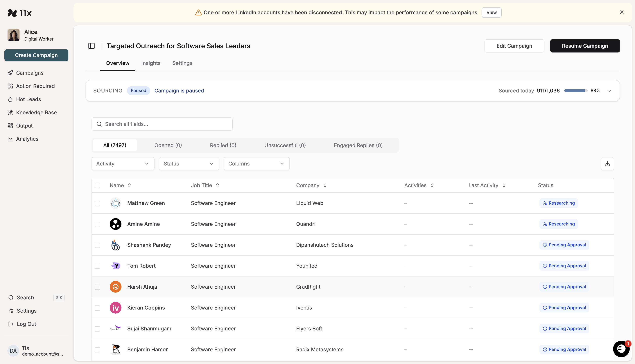The width and height of the screenshot is (635, 364).
Task: Open the Activity filter dropdown
Action: tap(123, 163)
